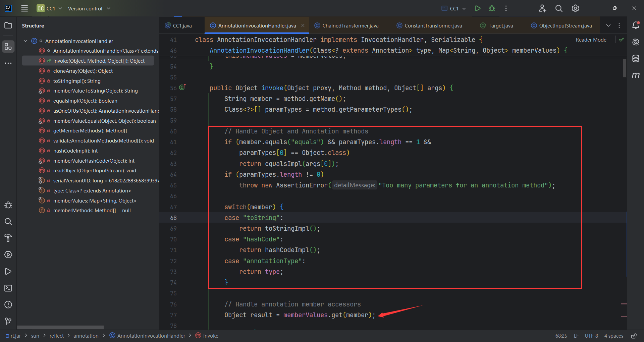
Task: Click the Structure panel horizontal scrollbar
Action: tap(60, 327)
